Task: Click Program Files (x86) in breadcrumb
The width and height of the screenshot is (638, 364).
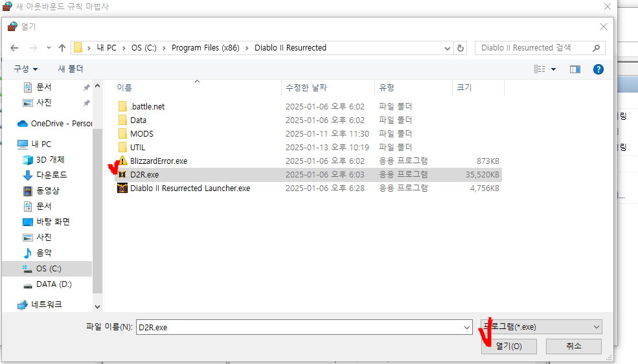Action: [x=205, y=48]
